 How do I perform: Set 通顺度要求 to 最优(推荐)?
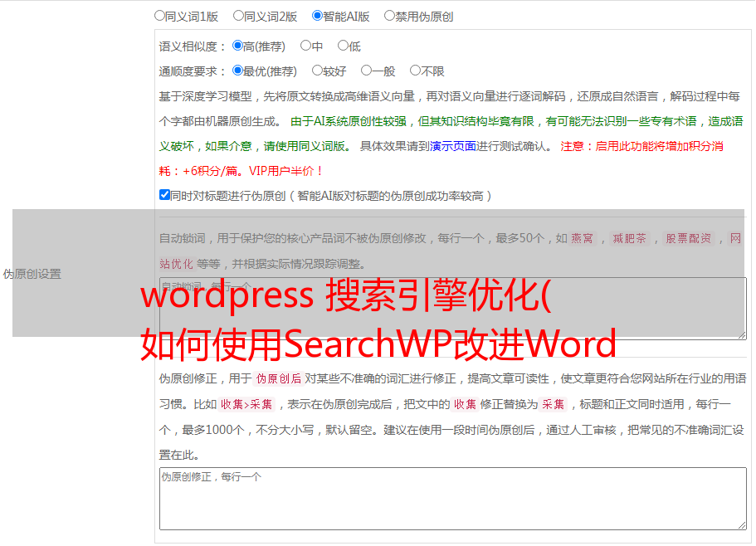[x=237, y=71]
